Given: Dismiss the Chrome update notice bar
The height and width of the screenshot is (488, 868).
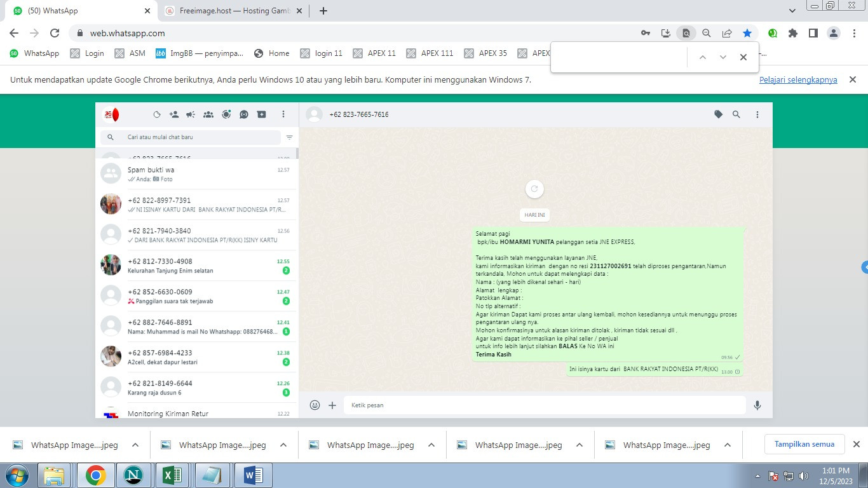Looking at the screenshot, I should point(853,79).
